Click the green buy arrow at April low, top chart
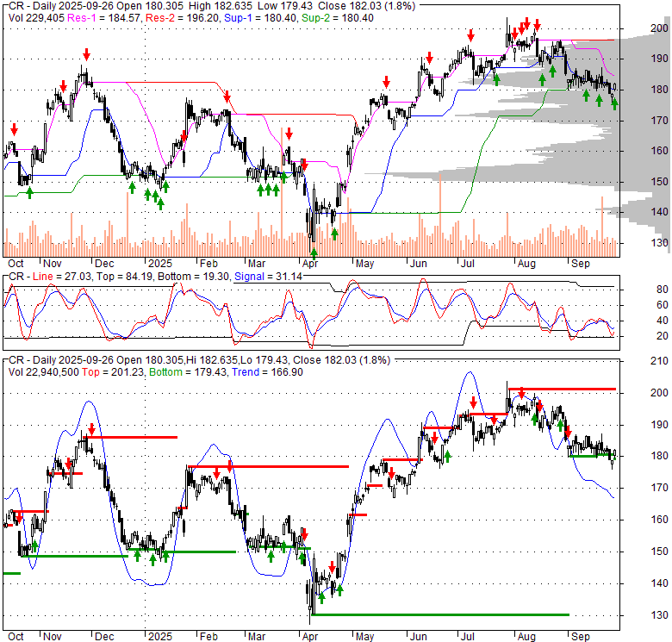This screenshot has height=642, width=672. (x=314, y=254)
